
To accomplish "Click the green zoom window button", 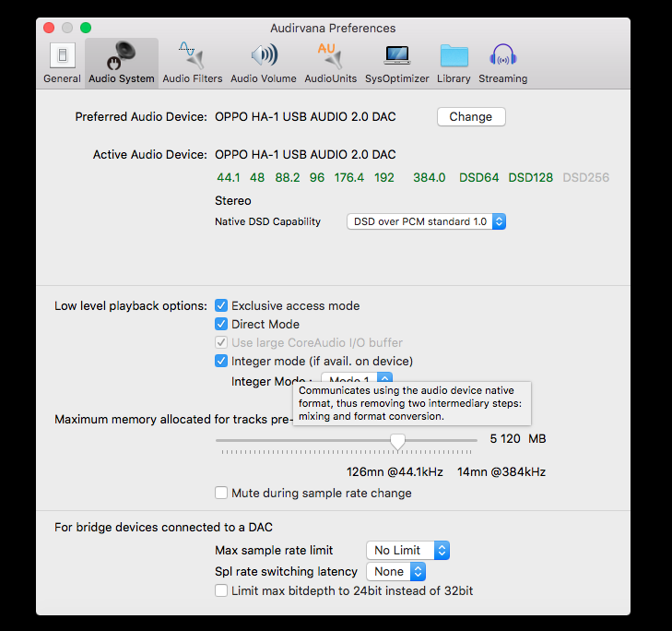I will coord(86,28).
